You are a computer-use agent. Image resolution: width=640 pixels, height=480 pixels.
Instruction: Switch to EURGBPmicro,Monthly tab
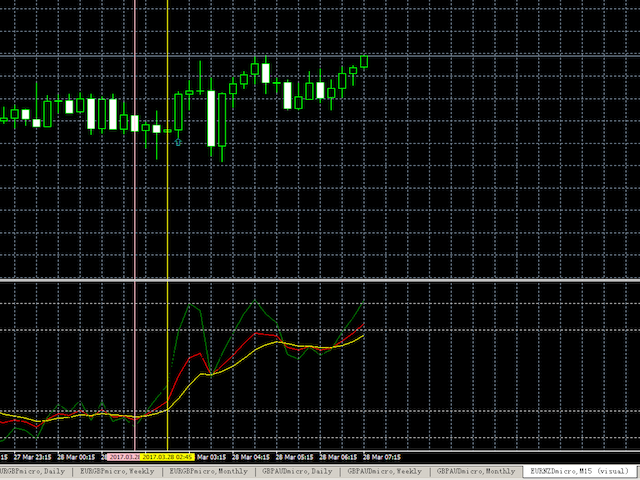208,470
